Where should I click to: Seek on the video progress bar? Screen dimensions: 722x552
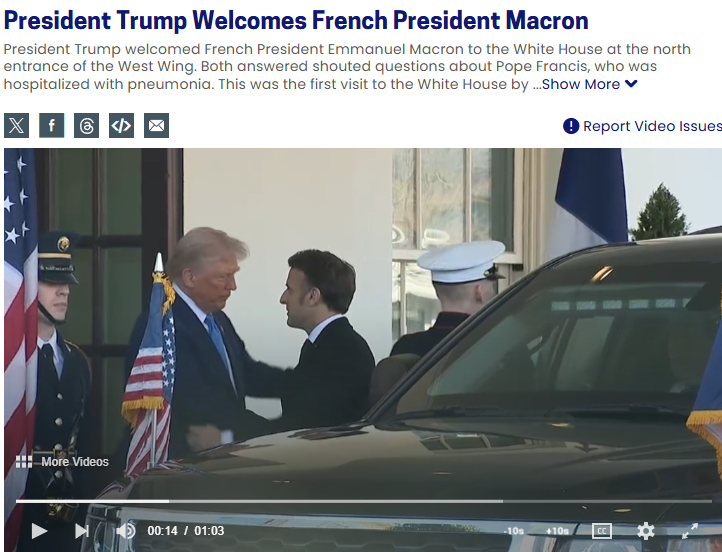click(364, 501)
